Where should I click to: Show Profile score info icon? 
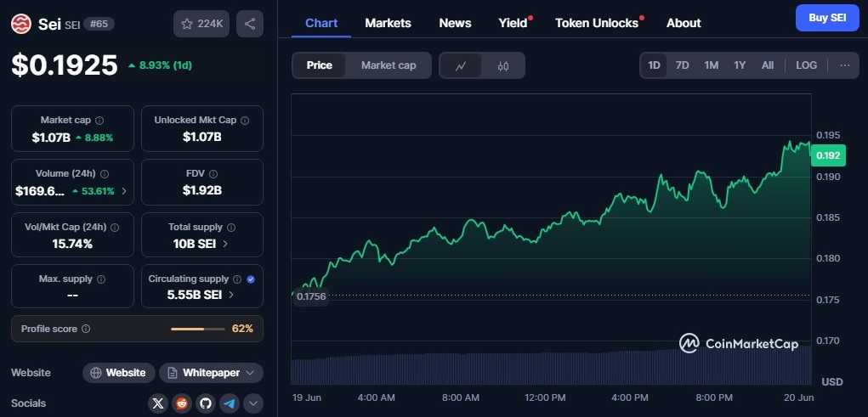(x=86, y=329)
